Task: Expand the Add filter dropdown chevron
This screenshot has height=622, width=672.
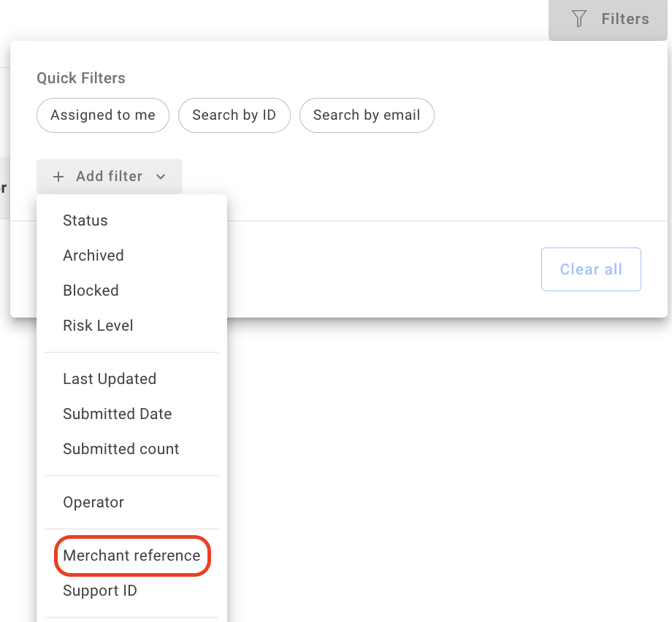Action: (161, 177)
